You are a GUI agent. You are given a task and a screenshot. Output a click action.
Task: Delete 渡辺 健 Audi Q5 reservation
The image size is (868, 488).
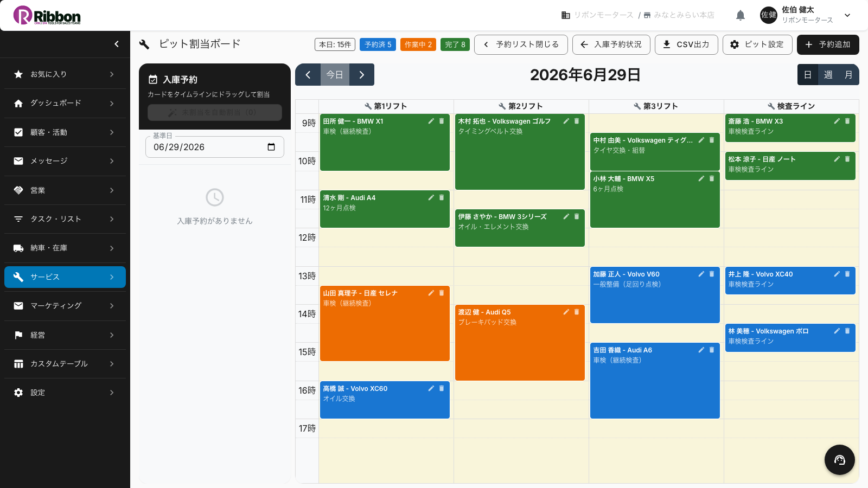(577, 312)
